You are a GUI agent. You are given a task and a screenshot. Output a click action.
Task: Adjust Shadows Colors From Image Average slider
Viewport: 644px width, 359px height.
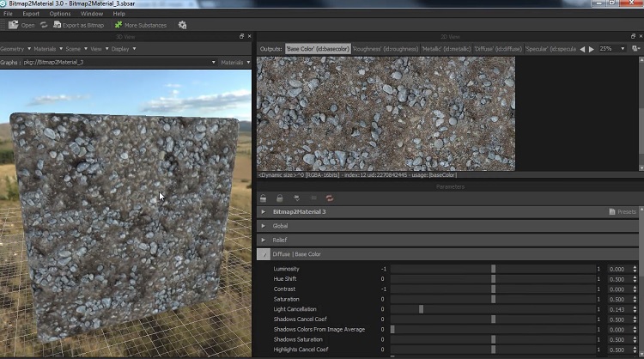[x=493, y=330]
